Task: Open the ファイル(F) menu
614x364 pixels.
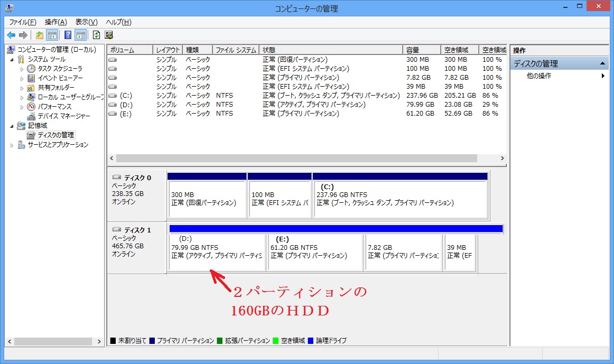Action: 23,22
